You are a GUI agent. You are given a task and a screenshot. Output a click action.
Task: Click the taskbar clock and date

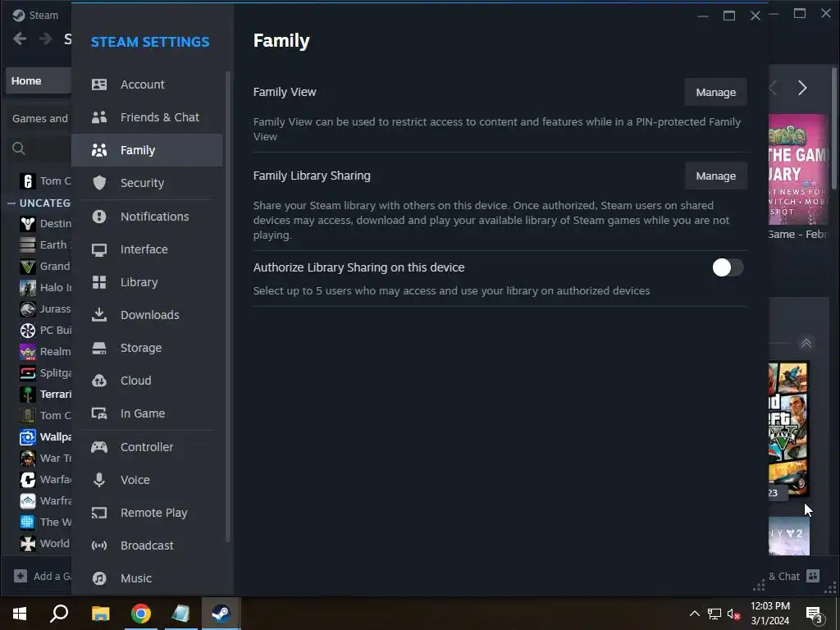[x=769, y=614]
